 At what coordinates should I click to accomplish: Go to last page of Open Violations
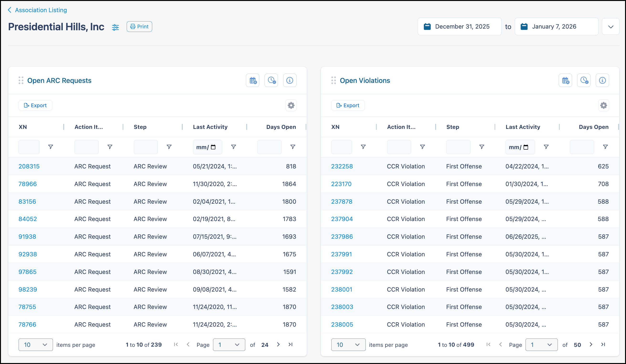pos(603,344)
